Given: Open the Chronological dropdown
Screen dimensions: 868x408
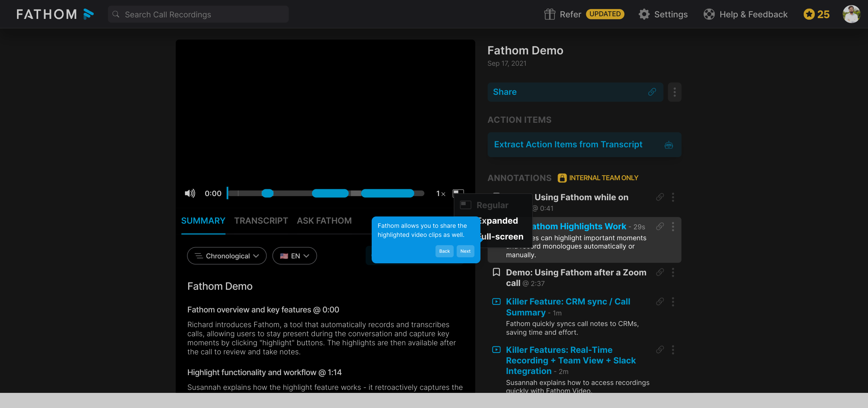Looking at the screenshot, I should click(227, 256).
